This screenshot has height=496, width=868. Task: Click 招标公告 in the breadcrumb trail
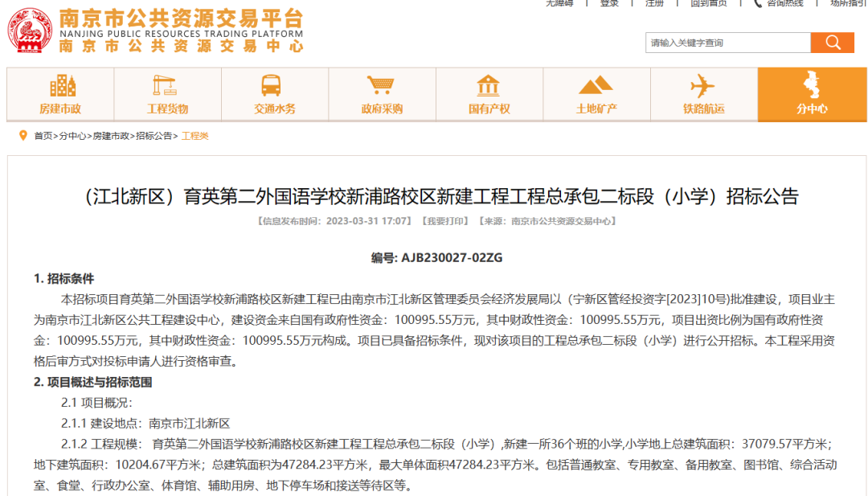[154, 137]
